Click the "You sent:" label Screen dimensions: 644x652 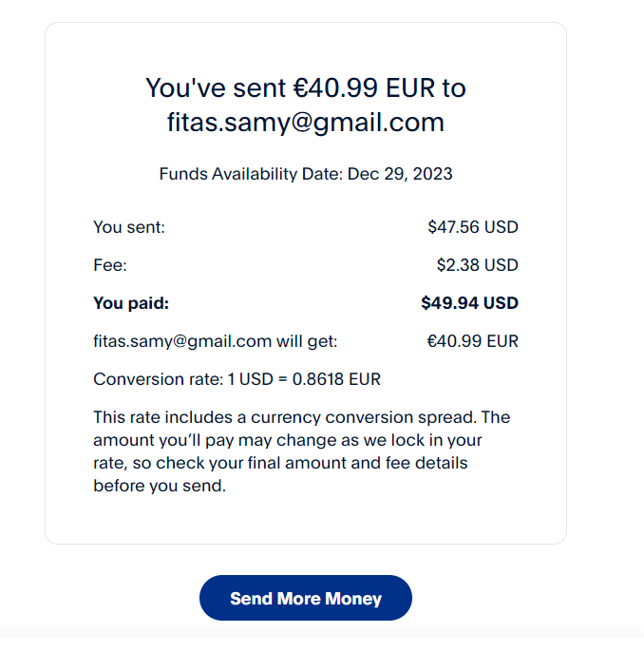click(x=129, y=227)
